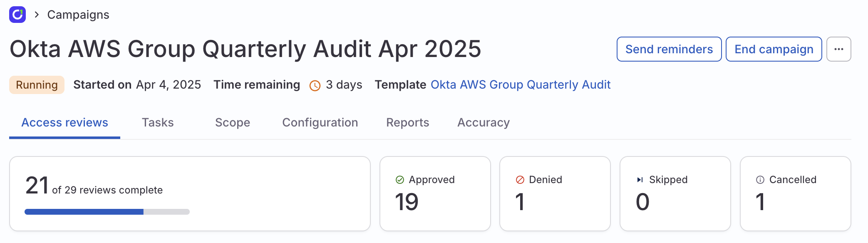
Task: Switch to the Tasks tab
Action: click(x=158, y=122)
